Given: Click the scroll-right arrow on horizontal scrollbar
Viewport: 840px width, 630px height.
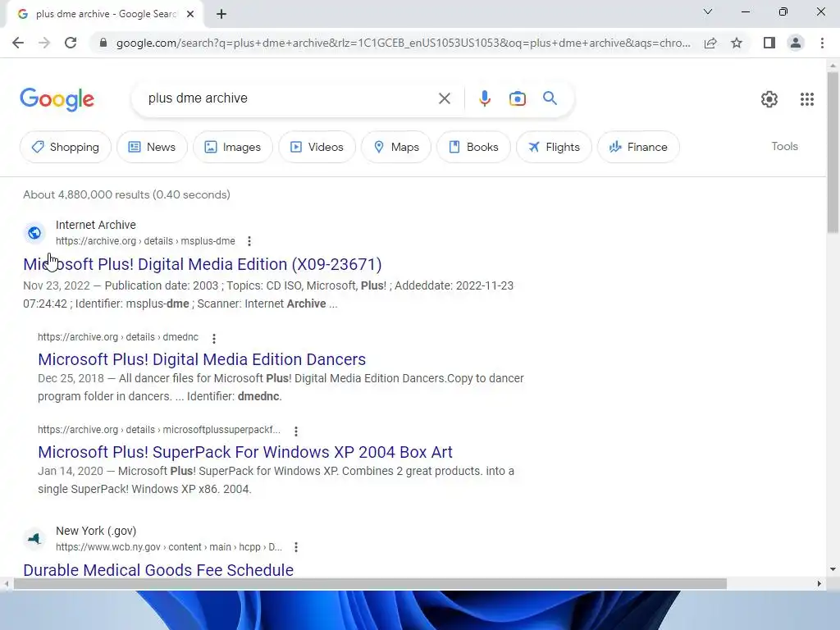Looking at the screenshot, I should (819, 583).
